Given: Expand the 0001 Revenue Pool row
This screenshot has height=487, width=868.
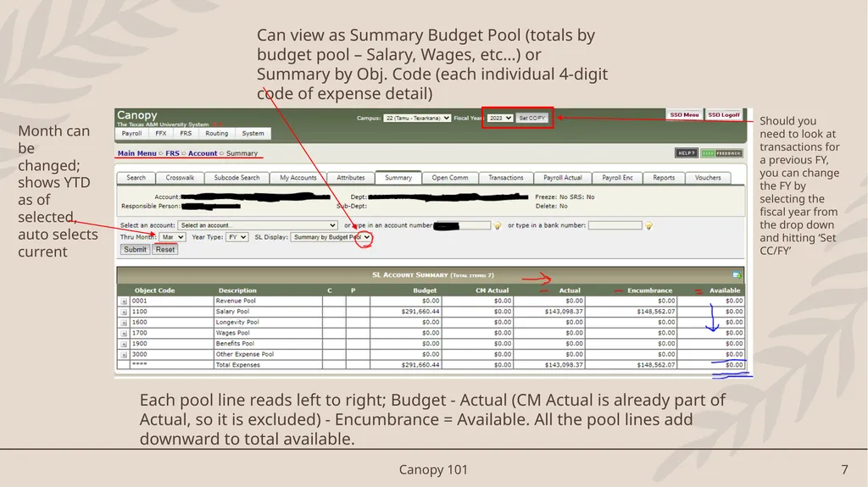Looking at the screenshot, I should pyautogui.click(x=124, y=302).
